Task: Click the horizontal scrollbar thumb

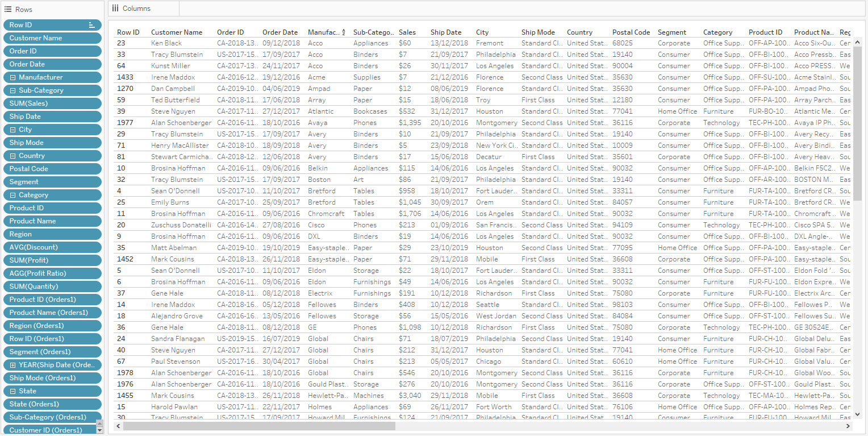Action: [x=258, y=426]
